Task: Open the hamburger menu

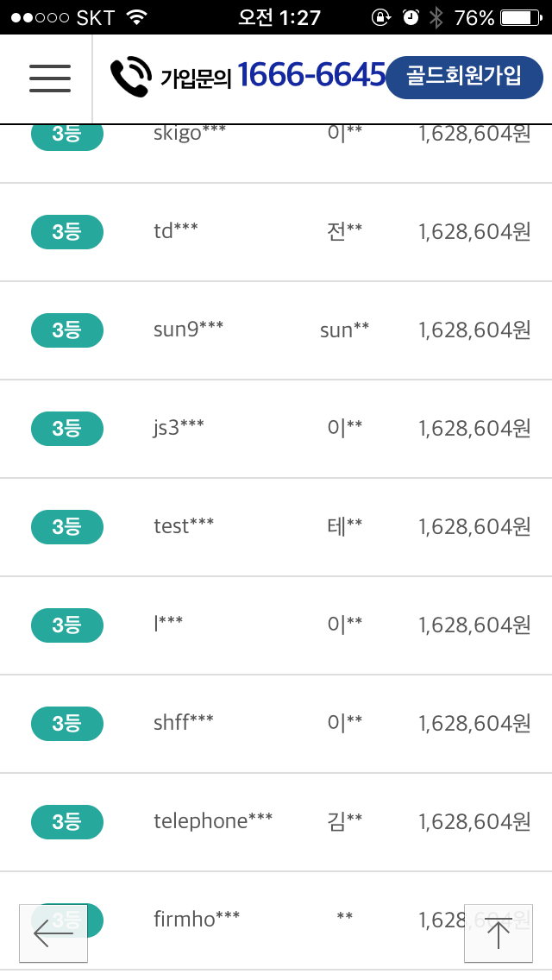Action: [50, 78]
